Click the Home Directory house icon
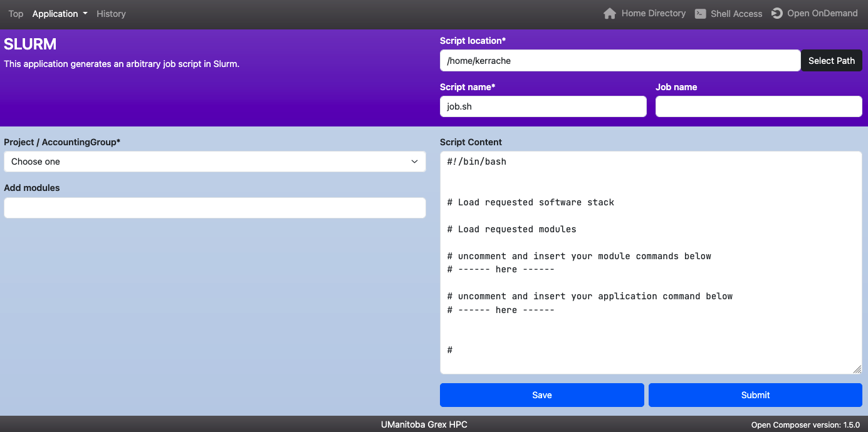 [609, 14]
